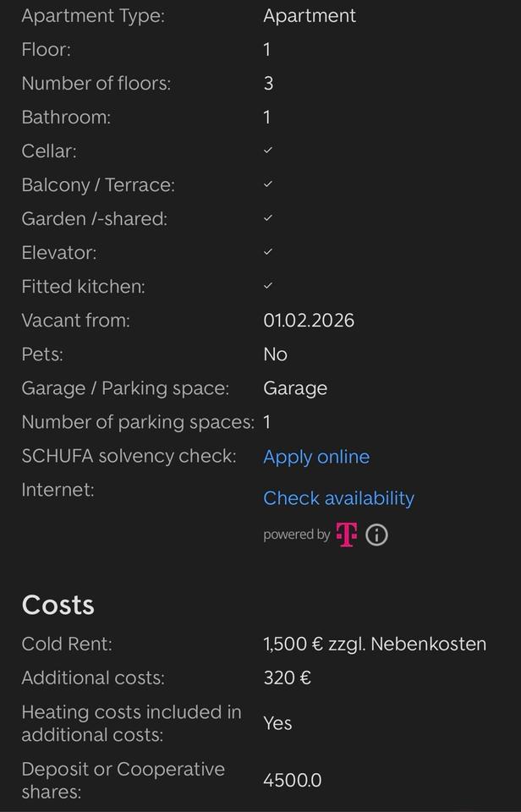Screen dimensions: 521x812
Task: Click the Check availability internet link
Action: point(338,498)
